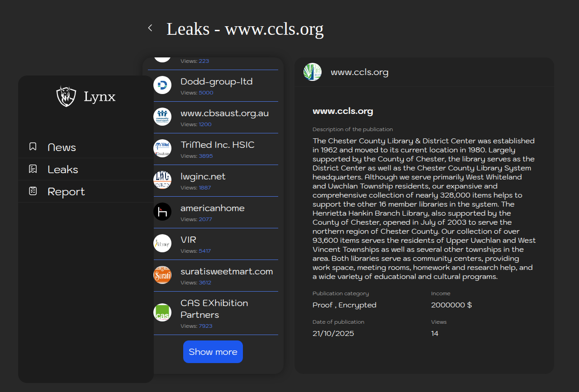Open the www.cbsaust.org.au leak entry

(x=224, y=113)
